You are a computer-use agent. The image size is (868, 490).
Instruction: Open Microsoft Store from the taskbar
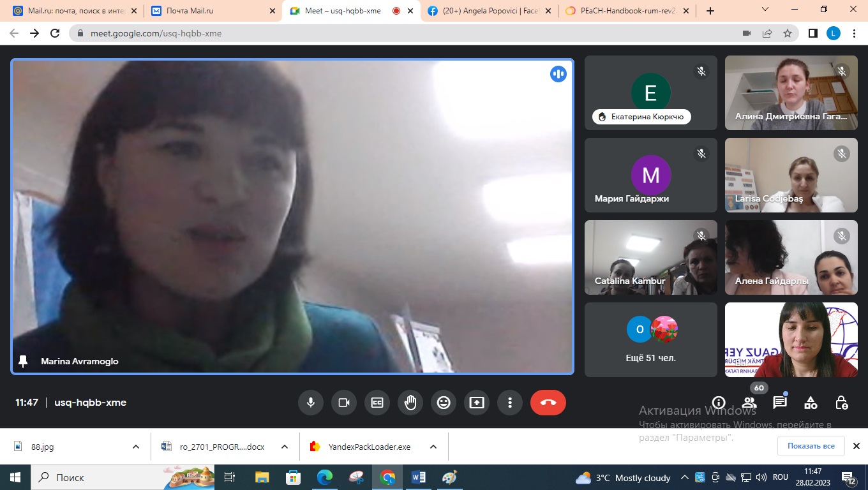(x=293, y=477)
